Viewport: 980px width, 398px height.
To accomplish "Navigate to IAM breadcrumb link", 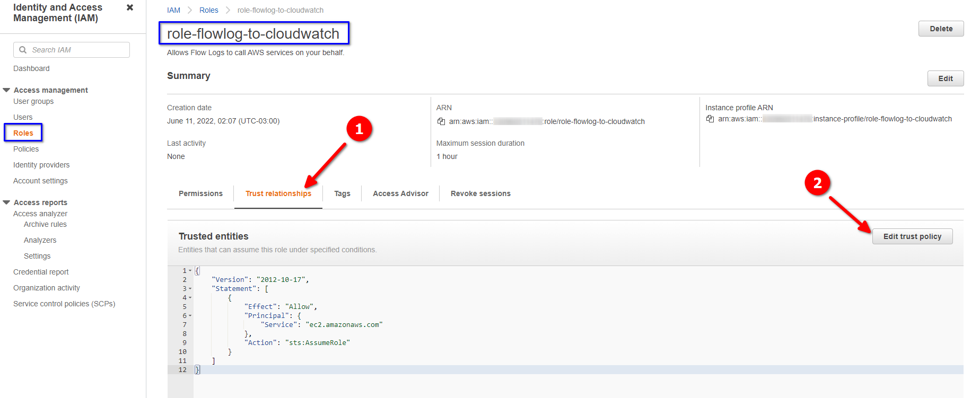I will point(173,10).
